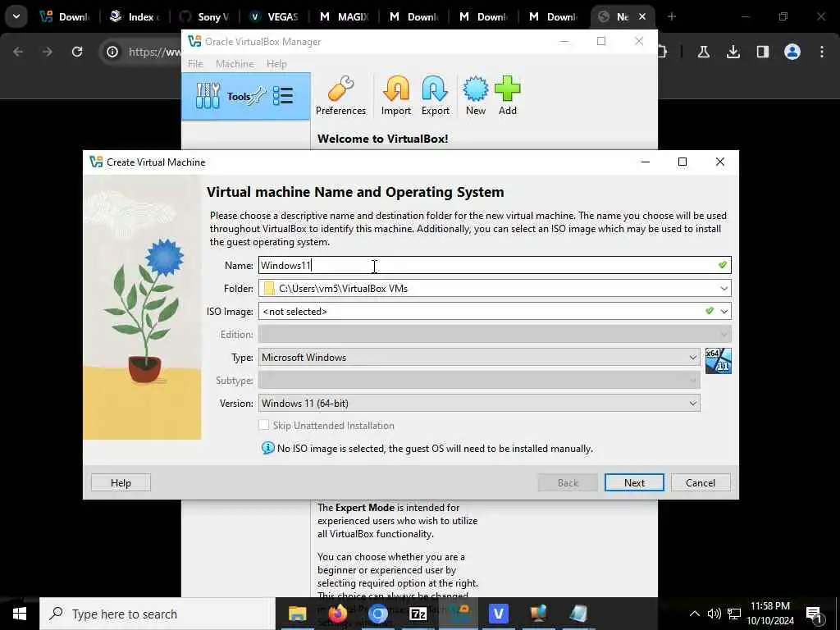Open the notification center icon

click(x=813, y=614)
